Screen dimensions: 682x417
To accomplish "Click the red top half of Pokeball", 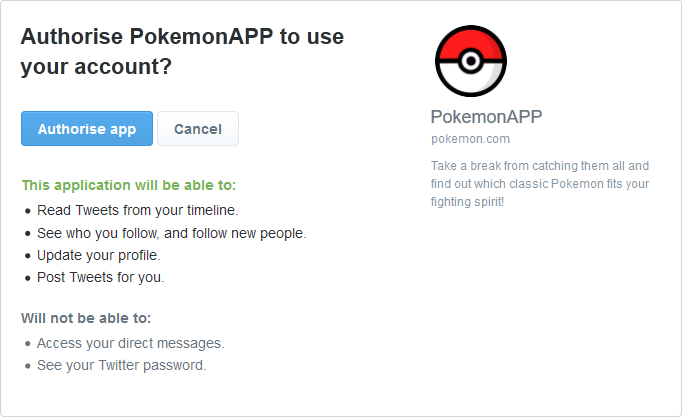I will click(471, 42).
